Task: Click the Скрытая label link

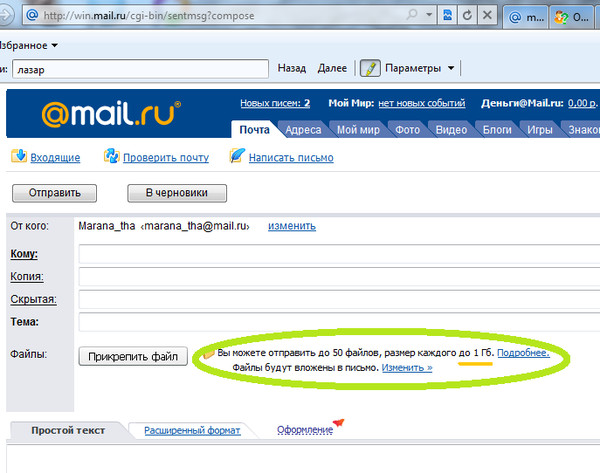Action: pos(33,299)
